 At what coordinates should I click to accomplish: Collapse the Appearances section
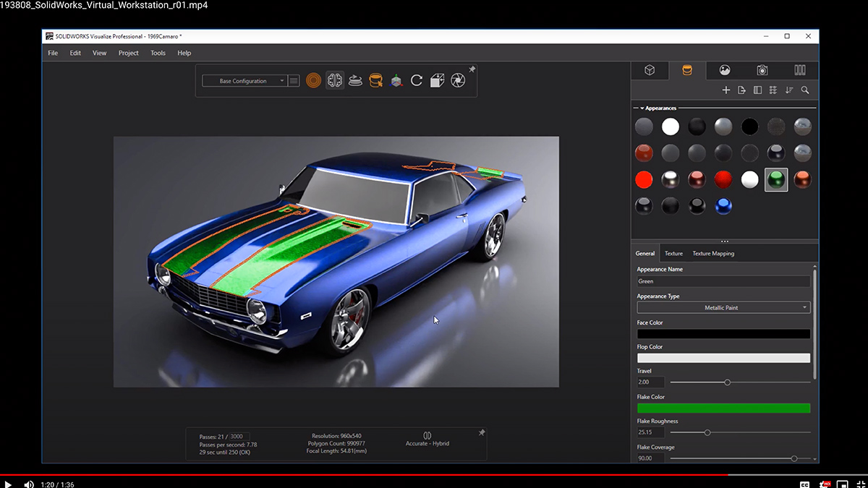pyautogui.click(x=642, y=108)
